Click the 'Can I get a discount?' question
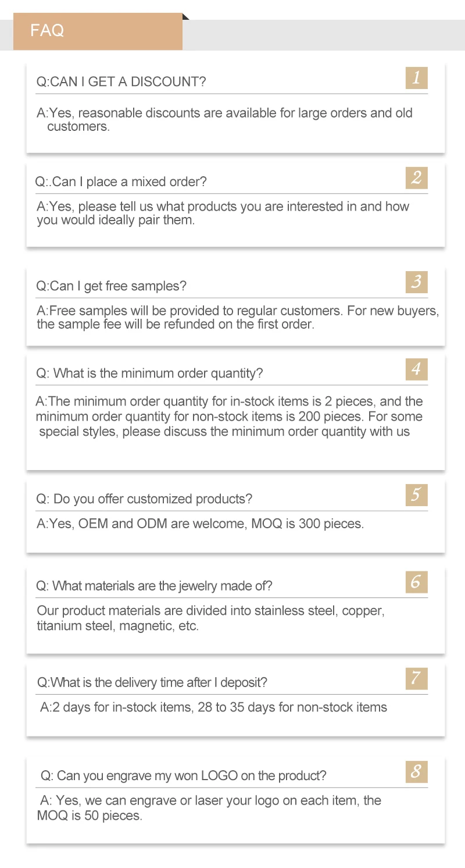The width and height of the screenshot is (465, 868). point(121,82)
